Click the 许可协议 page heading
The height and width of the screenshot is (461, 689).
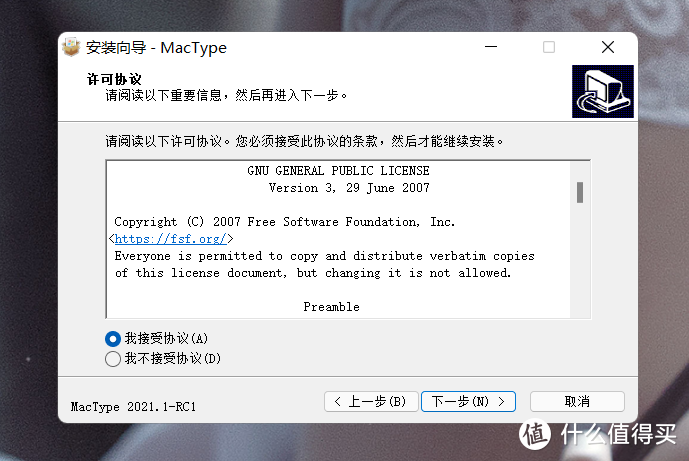[114, 80]
